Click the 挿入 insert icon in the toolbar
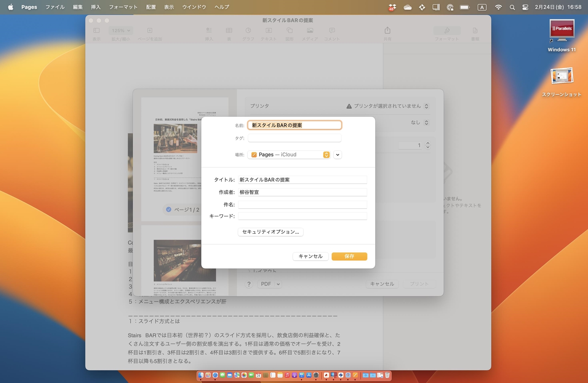 click(x=209, y=33)
